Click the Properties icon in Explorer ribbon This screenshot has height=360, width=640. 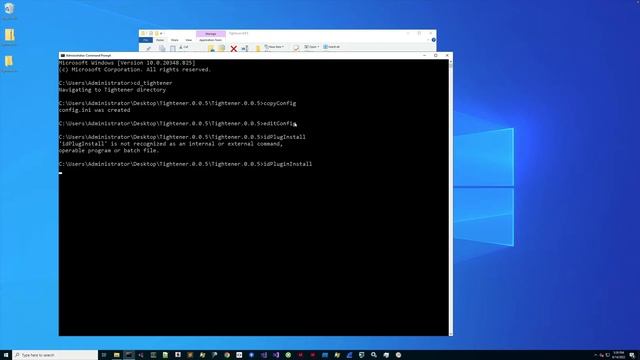[x=296, y=48]
